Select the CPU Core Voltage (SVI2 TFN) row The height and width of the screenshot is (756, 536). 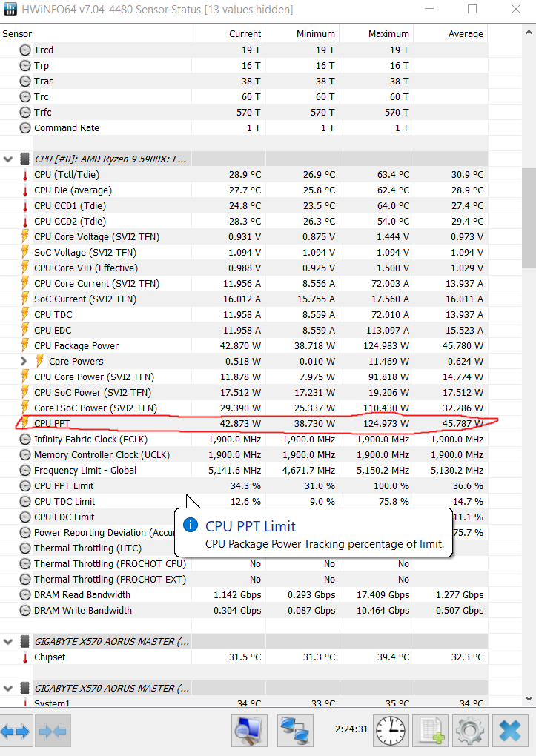pos(244,236)
